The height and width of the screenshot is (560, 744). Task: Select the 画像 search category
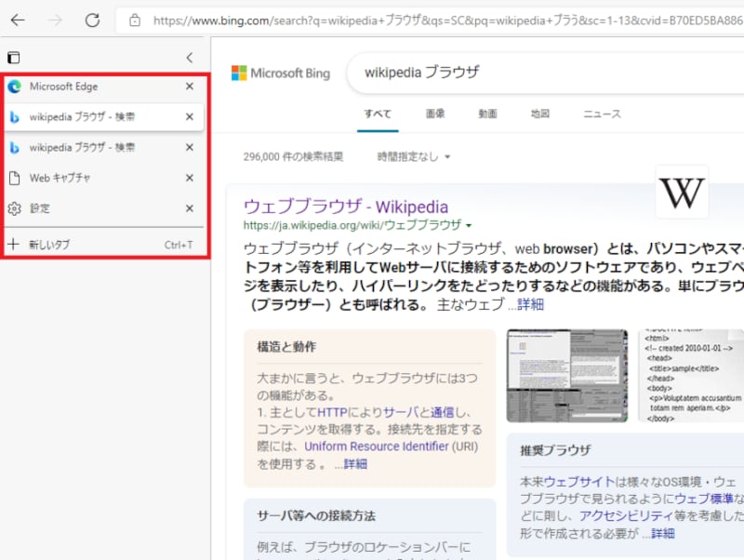435,114
